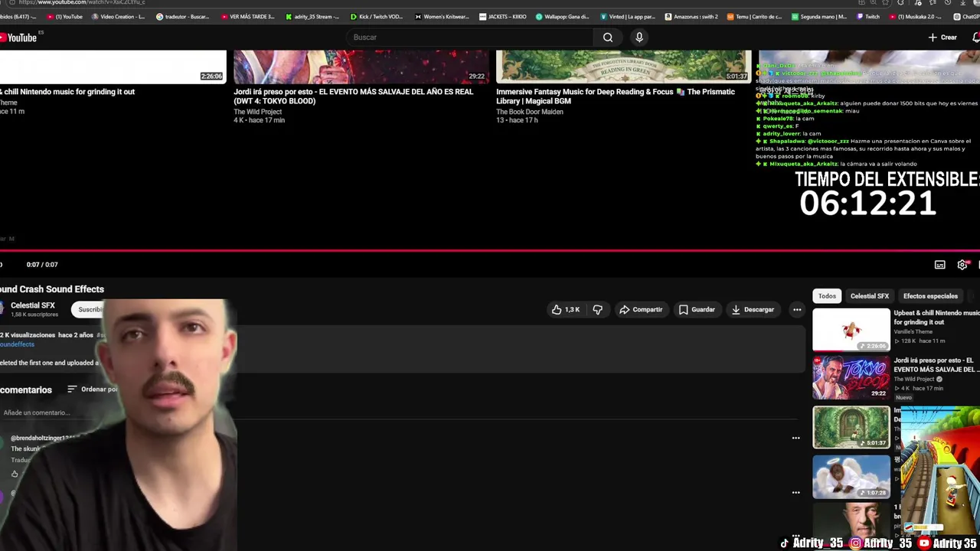Like the video (1,3 K)
The height and width of the screenshot is (551, 980).
pos(566,310)
